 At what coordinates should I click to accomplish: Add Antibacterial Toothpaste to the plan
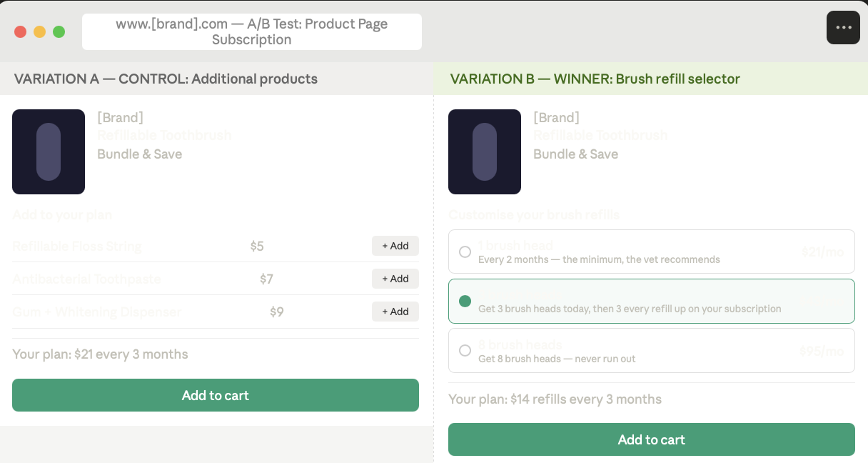(395, 279)
